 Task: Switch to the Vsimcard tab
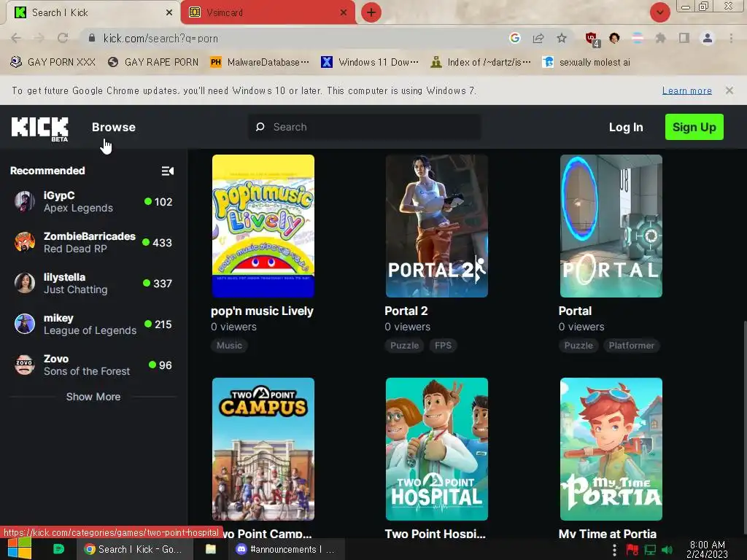coord(268,13)
